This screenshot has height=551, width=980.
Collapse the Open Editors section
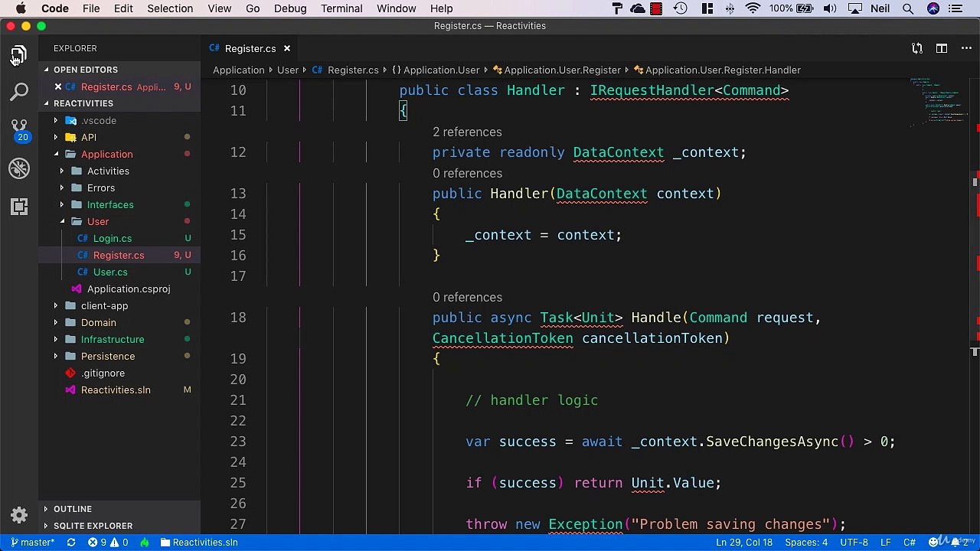coord(85,70)
